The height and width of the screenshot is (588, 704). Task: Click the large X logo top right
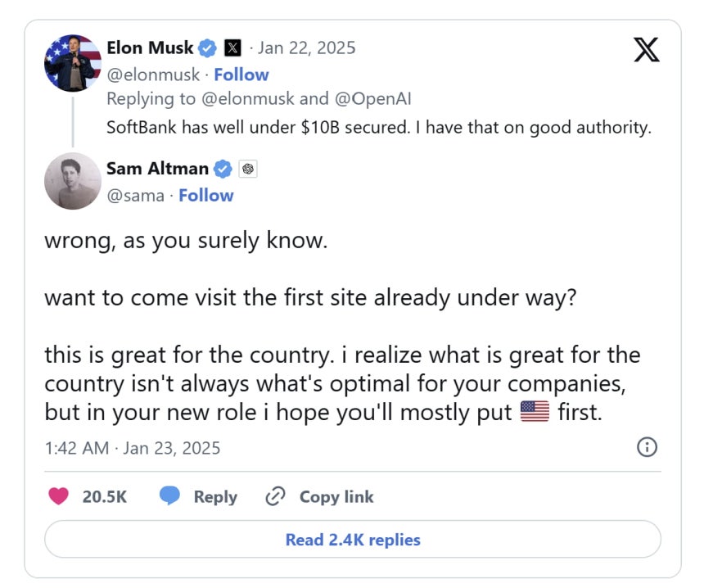[646, 49]
